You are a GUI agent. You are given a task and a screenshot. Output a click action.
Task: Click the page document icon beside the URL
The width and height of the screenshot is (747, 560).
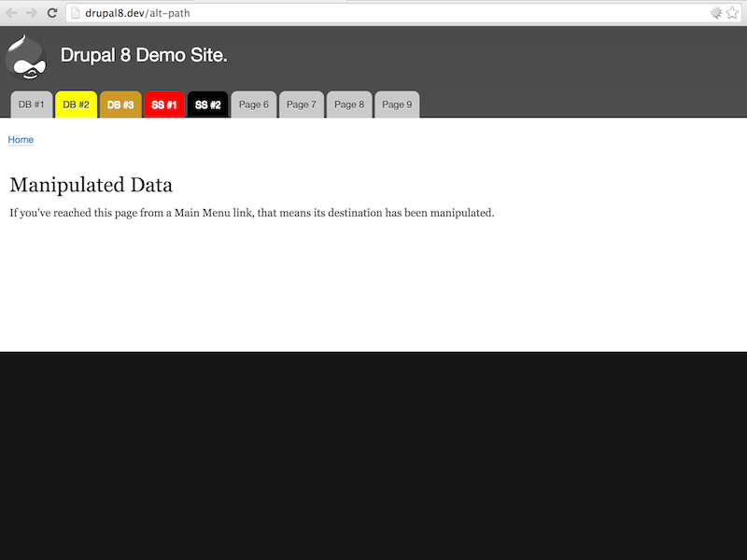[x=76, y=13]
